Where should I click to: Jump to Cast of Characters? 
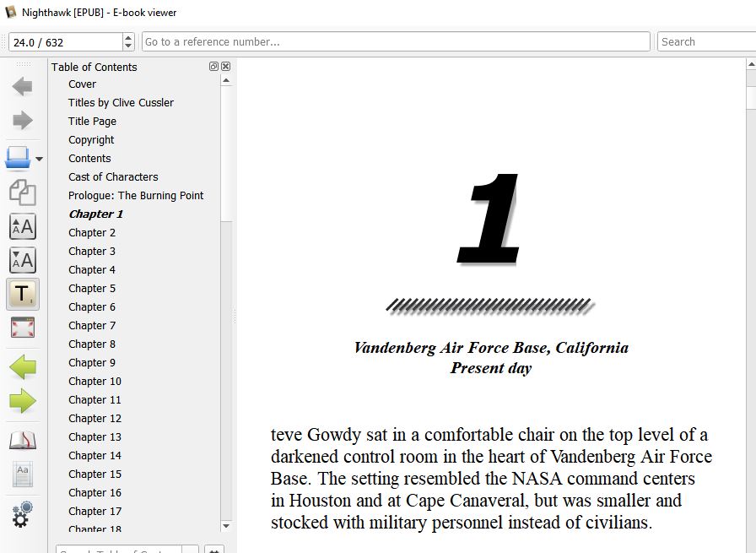113,177
